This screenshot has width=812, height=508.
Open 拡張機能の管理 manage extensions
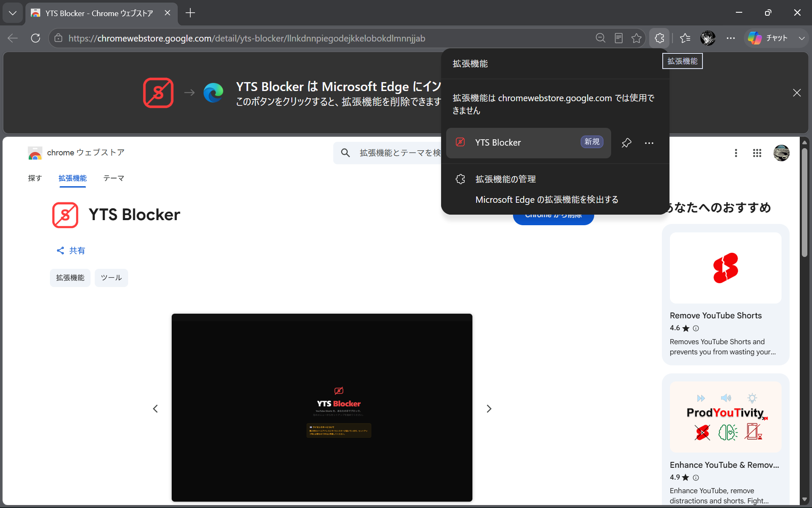tap(505, 179)
